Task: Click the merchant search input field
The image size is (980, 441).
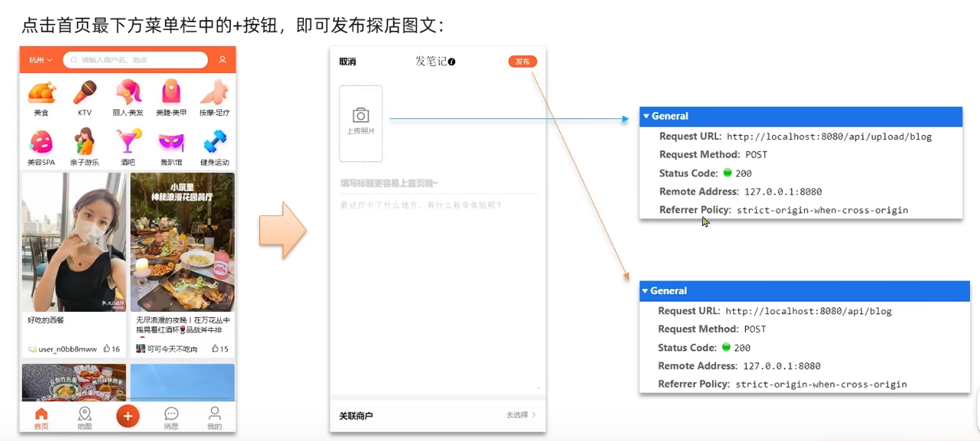Action: pyautogui.click(x=138, y=60)
